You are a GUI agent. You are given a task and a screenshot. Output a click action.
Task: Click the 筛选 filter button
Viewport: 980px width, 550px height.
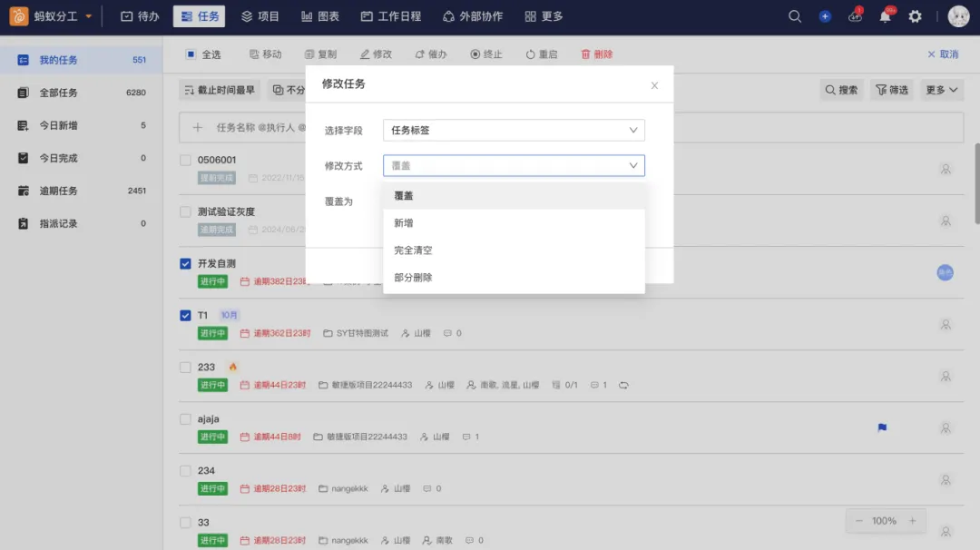click(x=891, y=90)
